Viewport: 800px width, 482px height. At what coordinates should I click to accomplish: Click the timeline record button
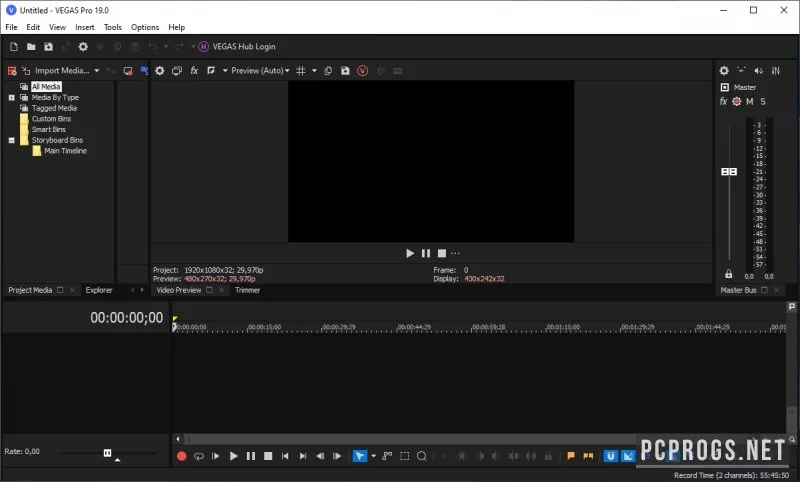(182, 456)
